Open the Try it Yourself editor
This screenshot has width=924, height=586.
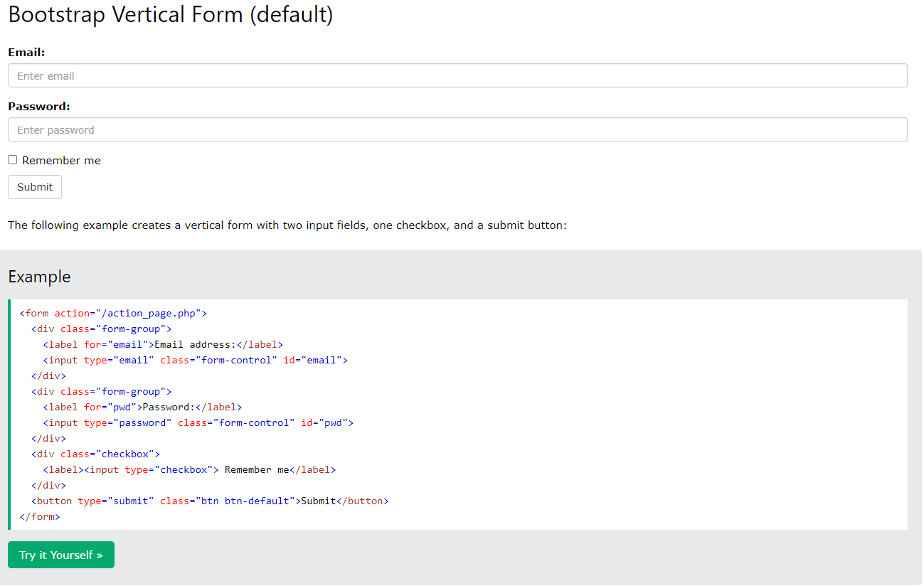point(61,555)
